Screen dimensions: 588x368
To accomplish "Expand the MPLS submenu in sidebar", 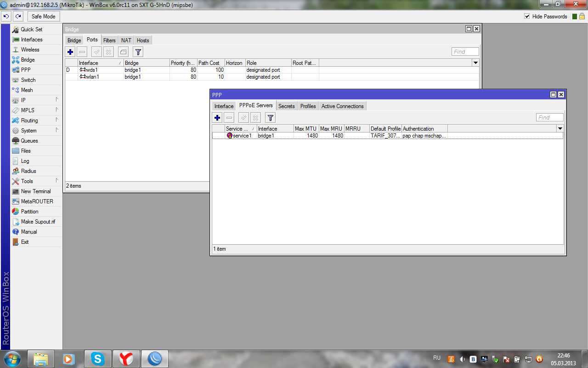I will pyautogui.click(x=36, y=110).
